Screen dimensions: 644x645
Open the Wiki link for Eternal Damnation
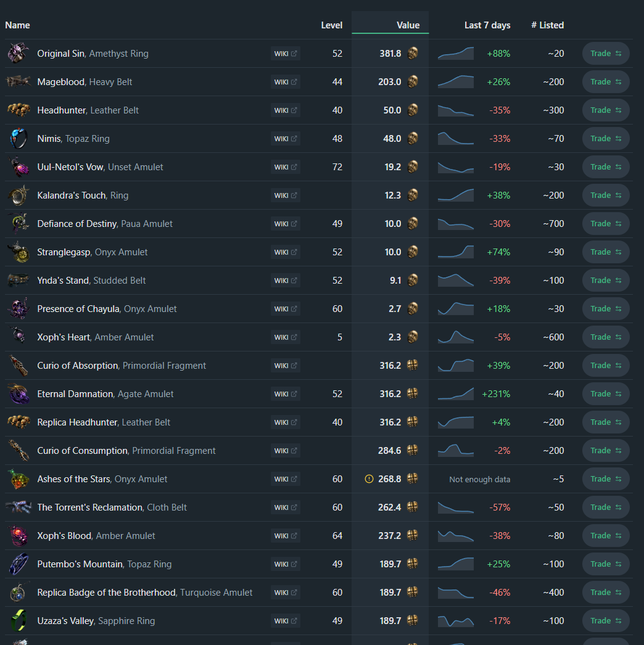286,394
